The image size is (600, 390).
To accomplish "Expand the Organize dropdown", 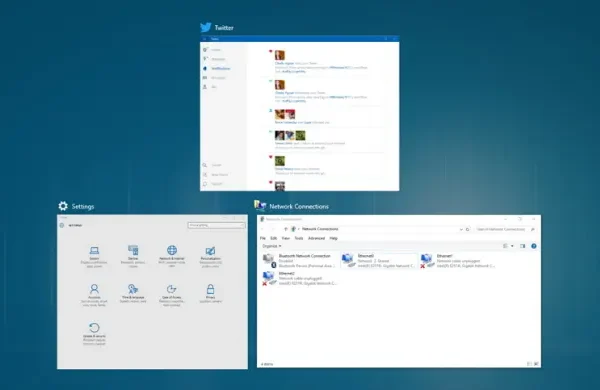I will pos(272,246).
